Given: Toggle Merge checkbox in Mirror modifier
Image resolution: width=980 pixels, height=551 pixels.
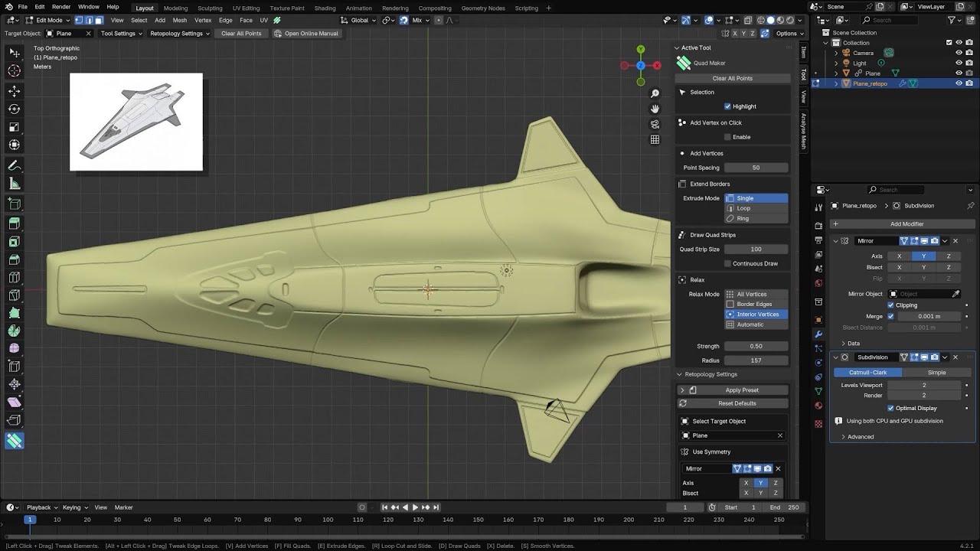Looking at the screenshot, I should pyautogui.click(x=890, y=316).
